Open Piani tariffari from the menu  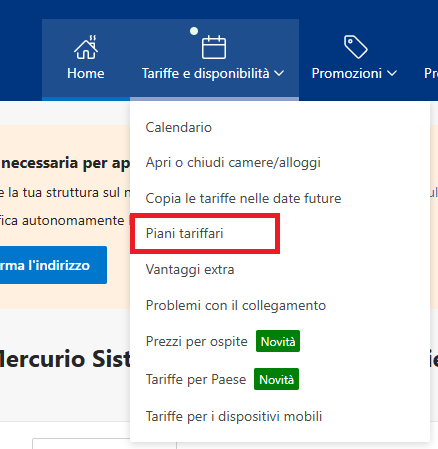tap(184, 233)
